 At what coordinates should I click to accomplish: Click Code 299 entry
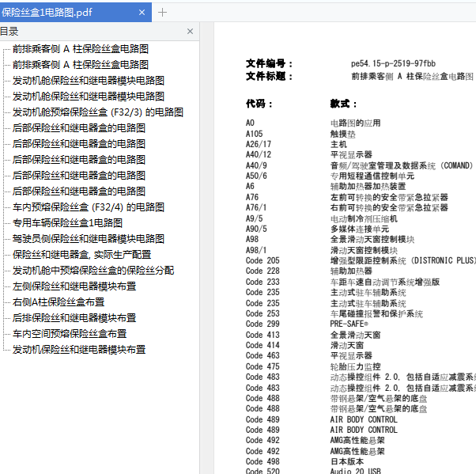(x=263, y=324)
